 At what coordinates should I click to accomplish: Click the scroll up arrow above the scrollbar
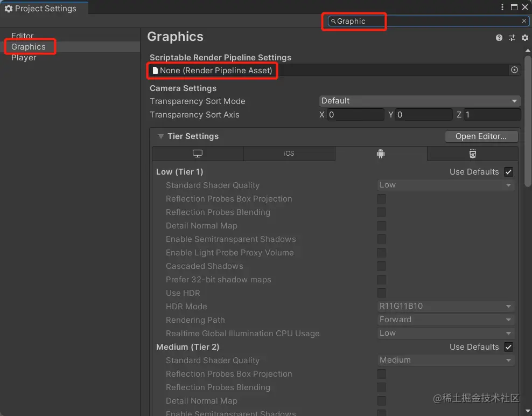click(528, 51)
